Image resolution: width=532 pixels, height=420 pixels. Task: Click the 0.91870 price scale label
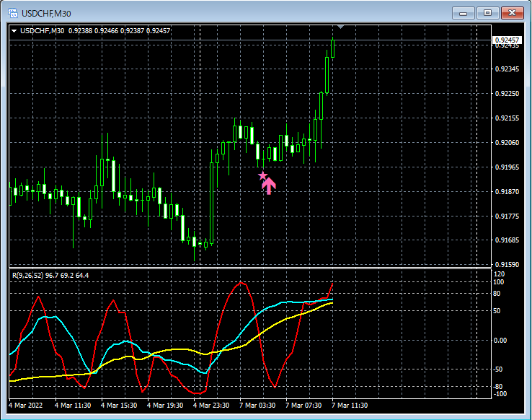click(507, 191)
